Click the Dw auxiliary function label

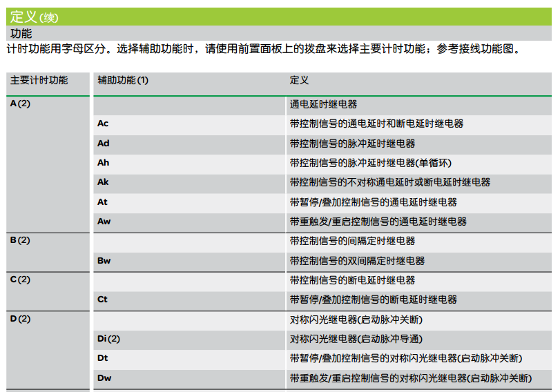[104, 378]
